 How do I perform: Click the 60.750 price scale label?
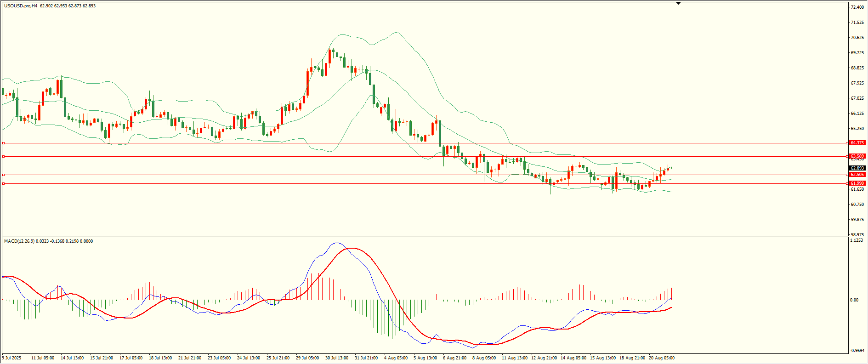857,205
